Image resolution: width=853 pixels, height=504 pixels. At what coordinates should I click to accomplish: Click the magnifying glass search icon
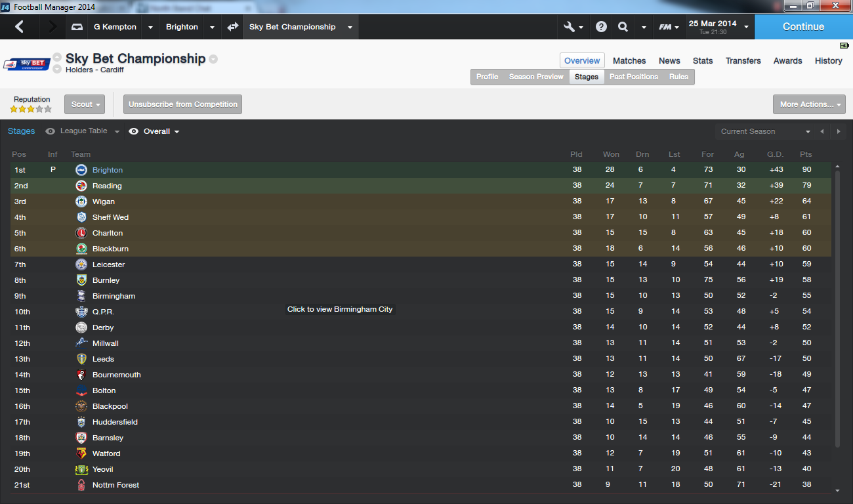tap(623, 27)
